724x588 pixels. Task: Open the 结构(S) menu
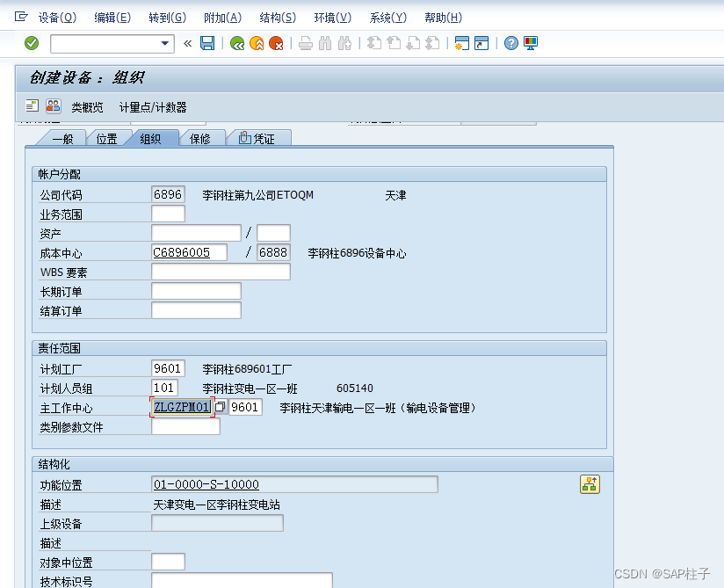(x=278, y=18)
